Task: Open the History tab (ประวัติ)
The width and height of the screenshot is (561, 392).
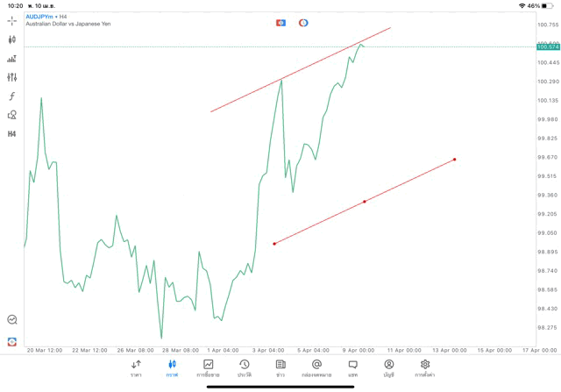Action: 244,368
